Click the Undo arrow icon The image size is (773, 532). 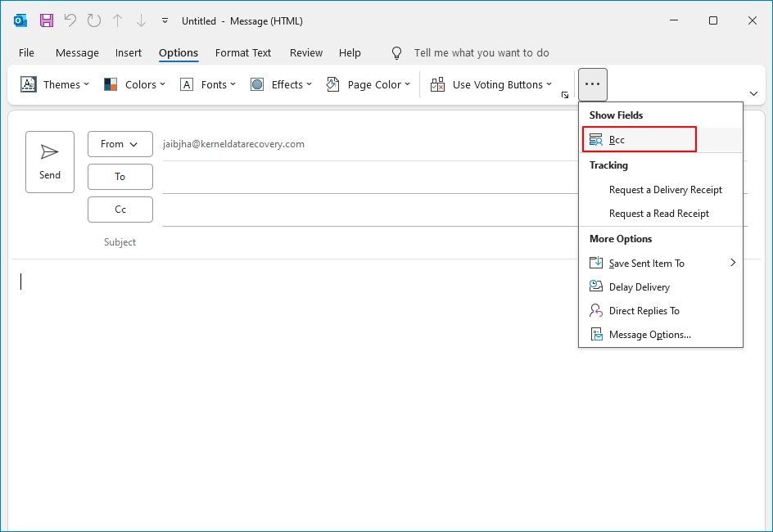pos(70,20)
